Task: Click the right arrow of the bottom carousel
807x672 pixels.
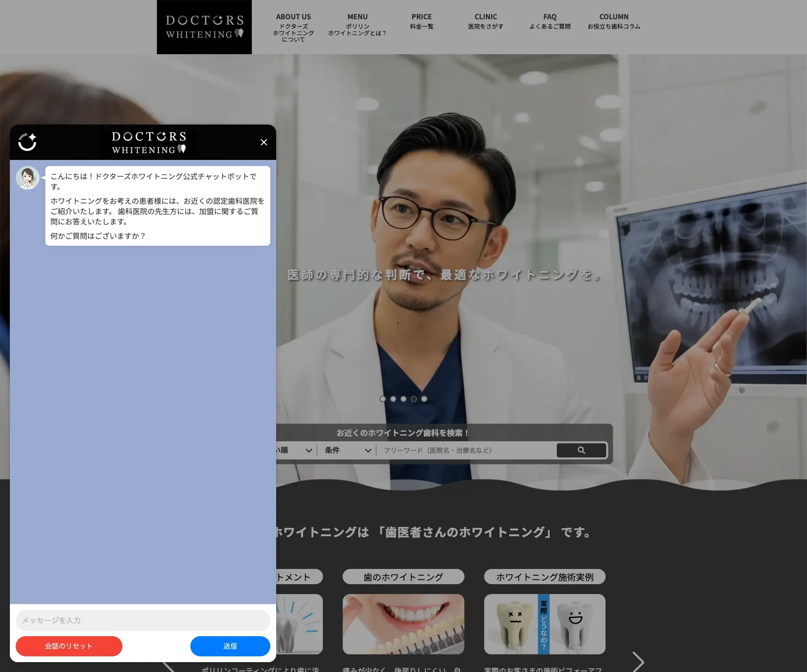Action: 638,661
